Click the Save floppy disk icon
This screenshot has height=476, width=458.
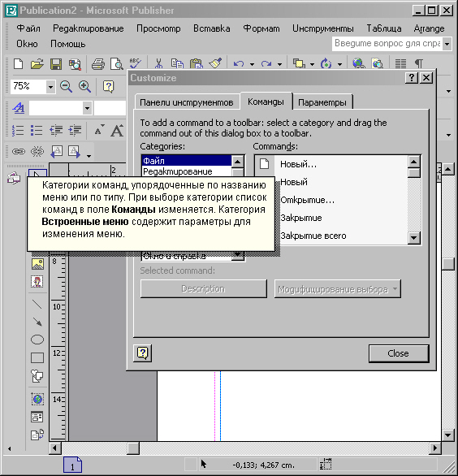[56, 64]
